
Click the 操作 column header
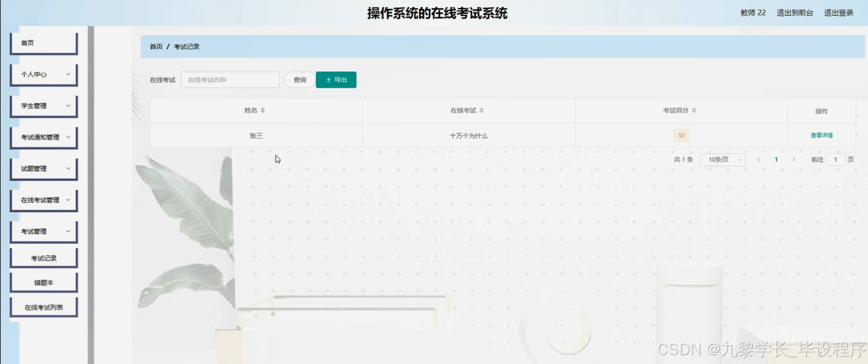[821, 111]
